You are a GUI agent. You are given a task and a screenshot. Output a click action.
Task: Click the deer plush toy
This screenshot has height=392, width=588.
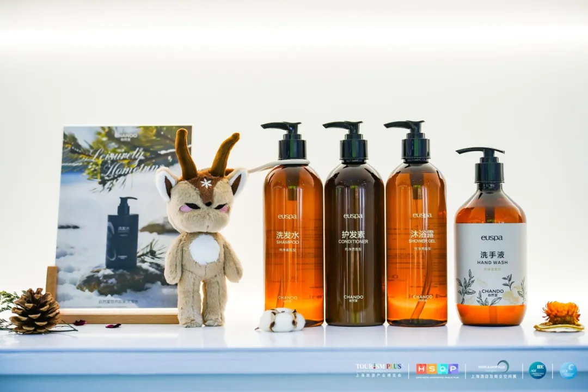(x=204, y=228)
